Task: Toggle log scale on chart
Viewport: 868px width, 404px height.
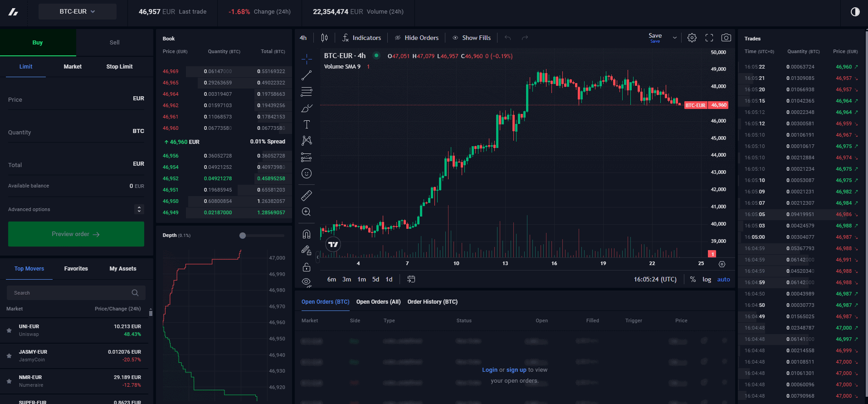Action: [x=707, y=279]
